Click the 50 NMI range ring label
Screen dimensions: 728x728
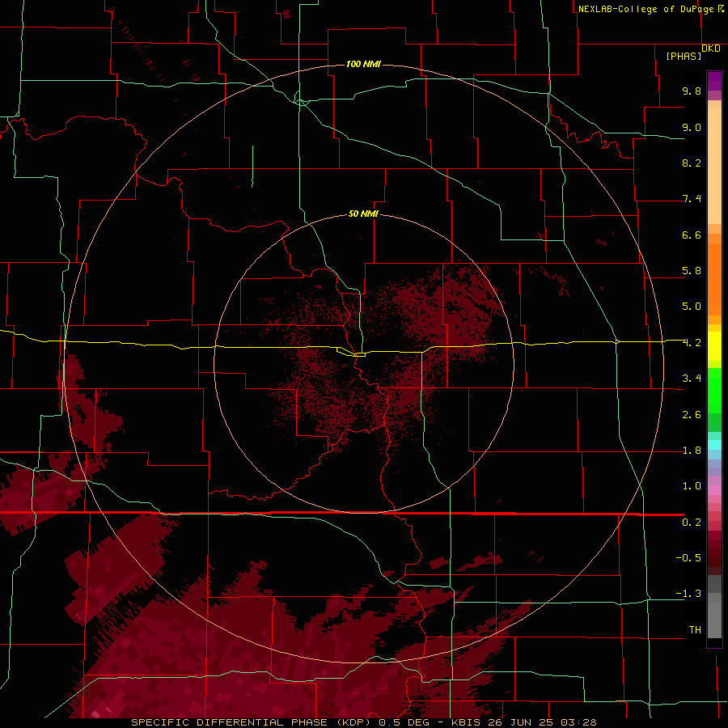[x=363, y=214]
